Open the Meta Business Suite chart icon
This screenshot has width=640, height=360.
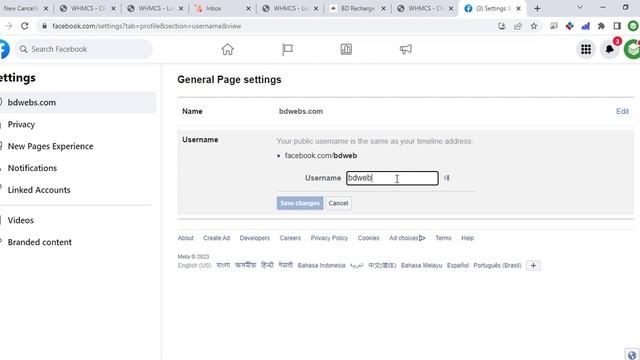click(x=346, y=49)
